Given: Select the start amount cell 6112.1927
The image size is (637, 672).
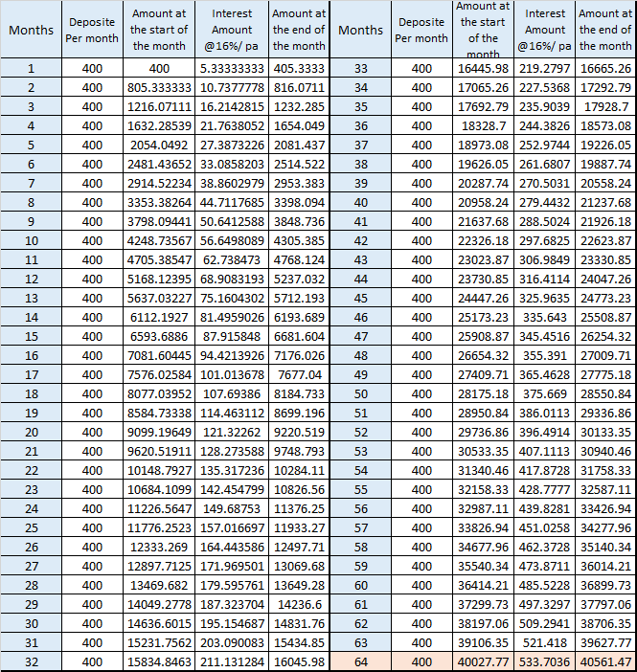Looking at the screenshot, I should (160, 317).
